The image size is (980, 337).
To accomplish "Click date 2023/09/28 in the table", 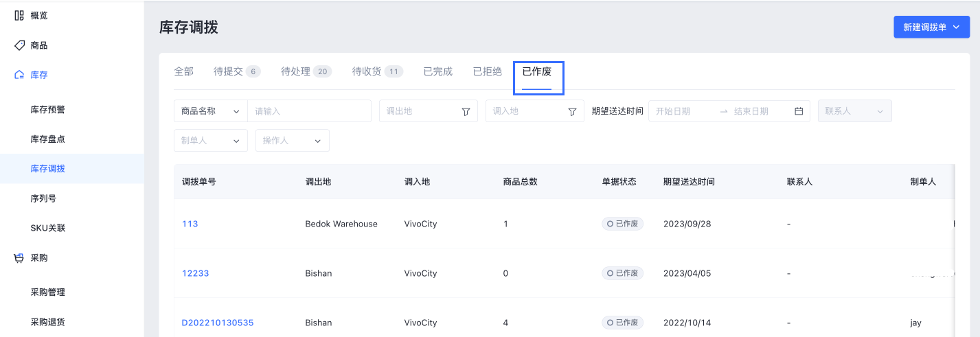I will click(687, 224).
